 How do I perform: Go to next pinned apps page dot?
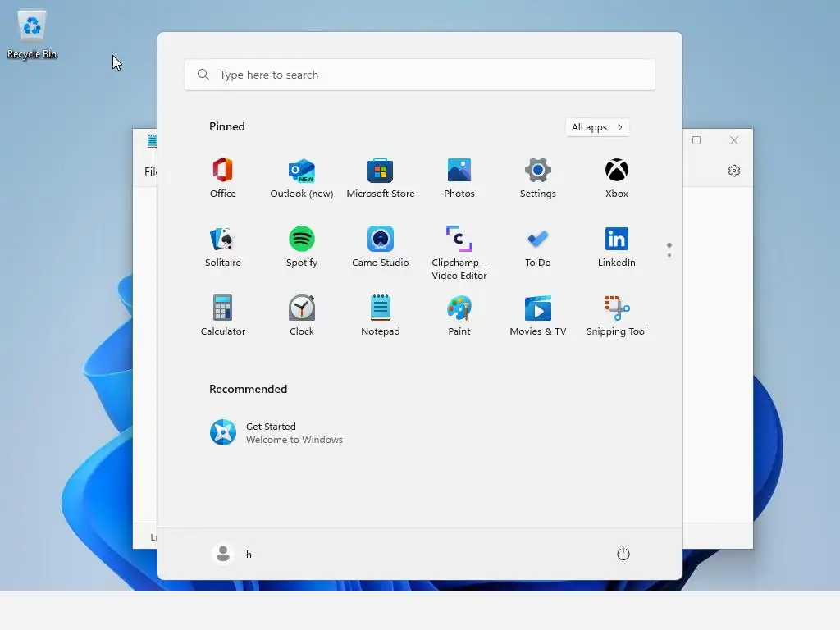coord(669,255)
